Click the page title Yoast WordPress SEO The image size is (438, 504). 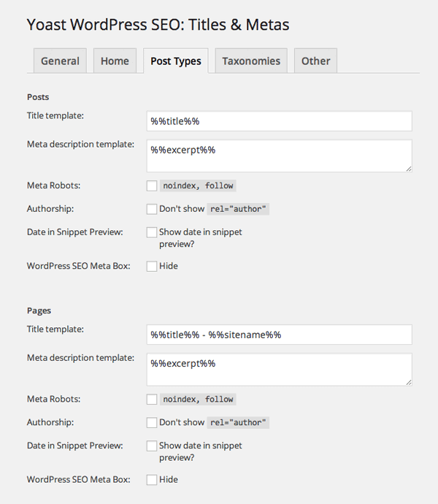(x=158, y=25)
